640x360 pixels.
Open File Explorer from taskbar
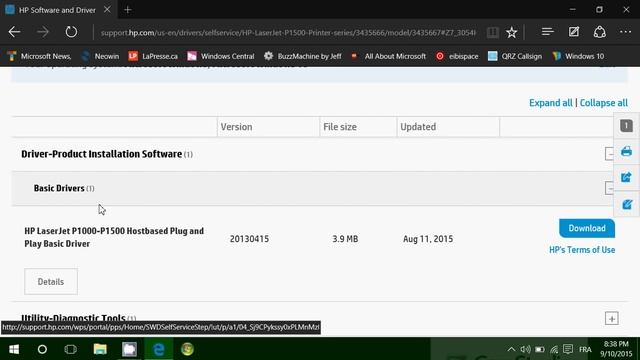(100, 349)
